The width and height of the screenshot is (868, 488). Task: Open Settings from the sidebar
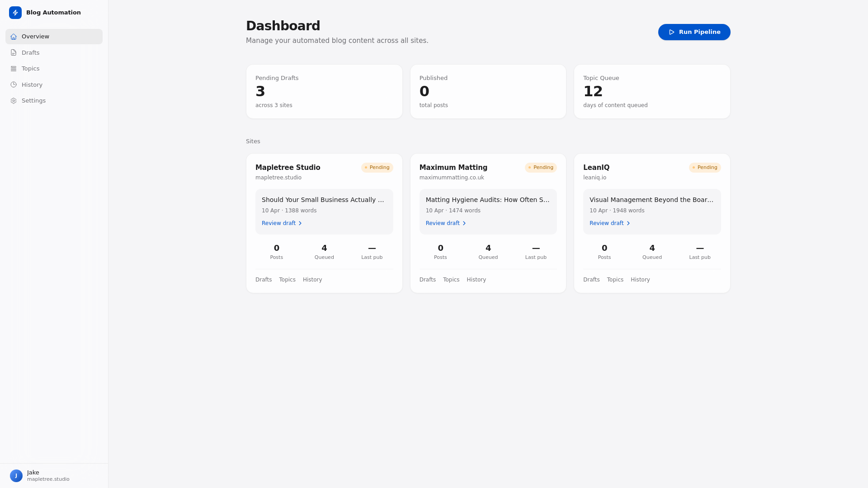[x=54, y=101]
